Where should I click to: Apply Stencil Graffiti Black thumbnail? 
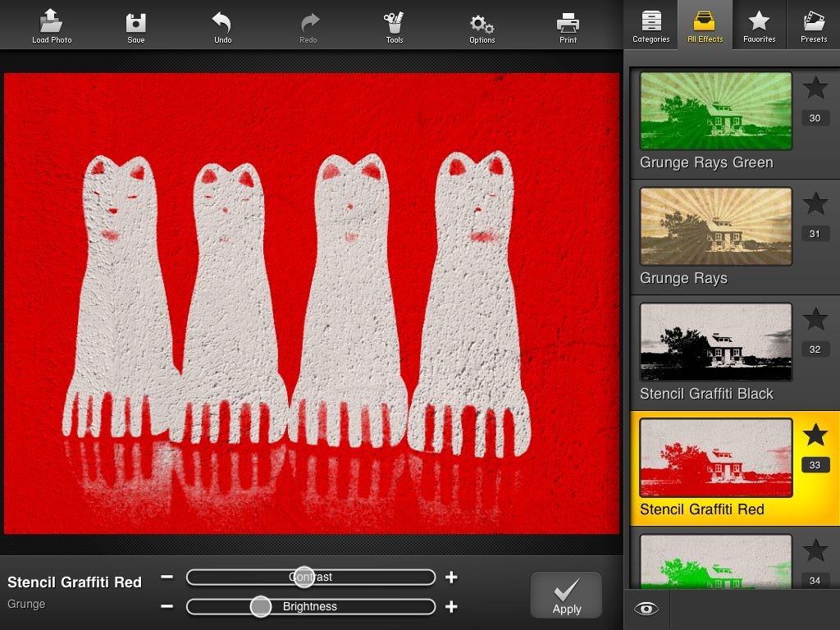pos(715,342)
